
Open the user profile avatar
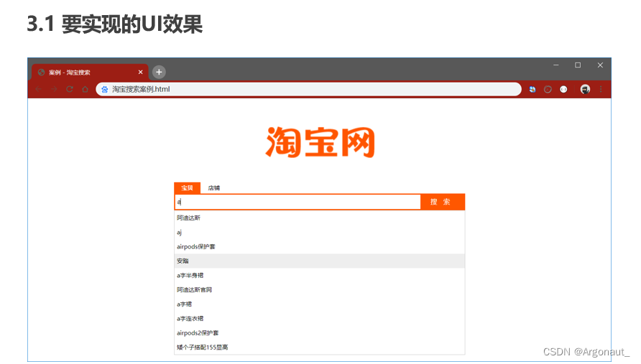click(586, 89)
